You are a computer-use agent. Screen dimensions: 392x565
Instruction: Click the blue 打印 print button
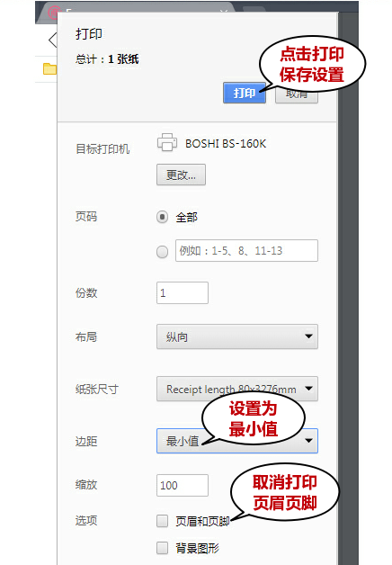(244, 93)
